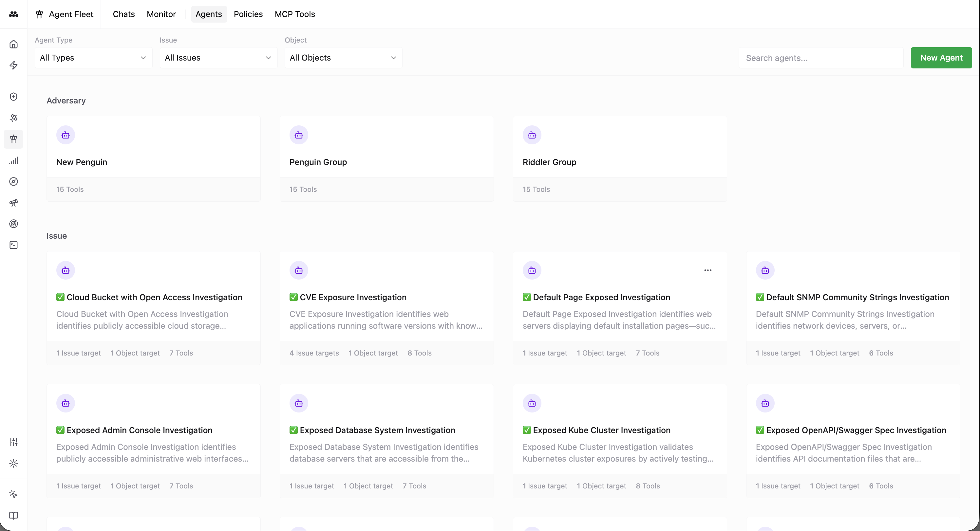Expand the All Issues dropdown
Viewport: 980px width, 531px height.
coord(218,58)
